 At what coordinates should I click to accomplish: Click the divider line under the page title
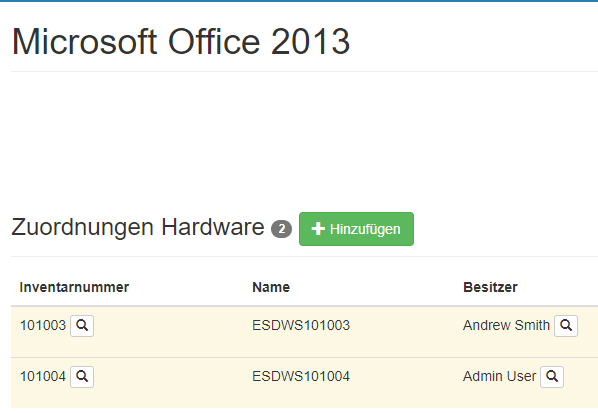[304, 71]
